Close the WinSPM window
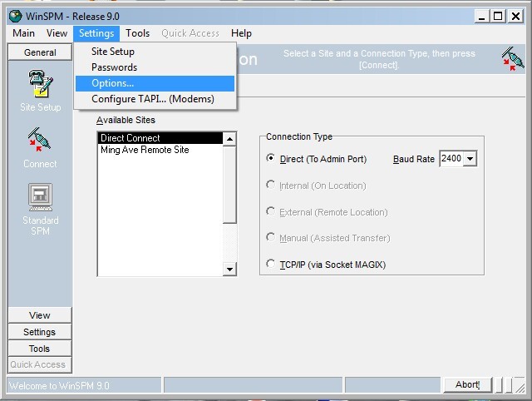Image resolution: width=532 pixels, height=401 pixels. [x=515, y=17]
